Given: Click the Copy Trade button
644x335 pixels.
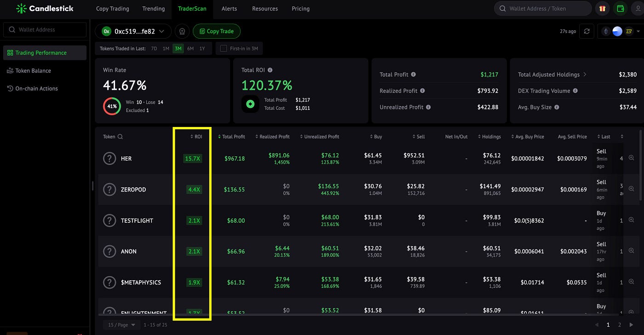Looking at the screenshot, I should (217, 31).
